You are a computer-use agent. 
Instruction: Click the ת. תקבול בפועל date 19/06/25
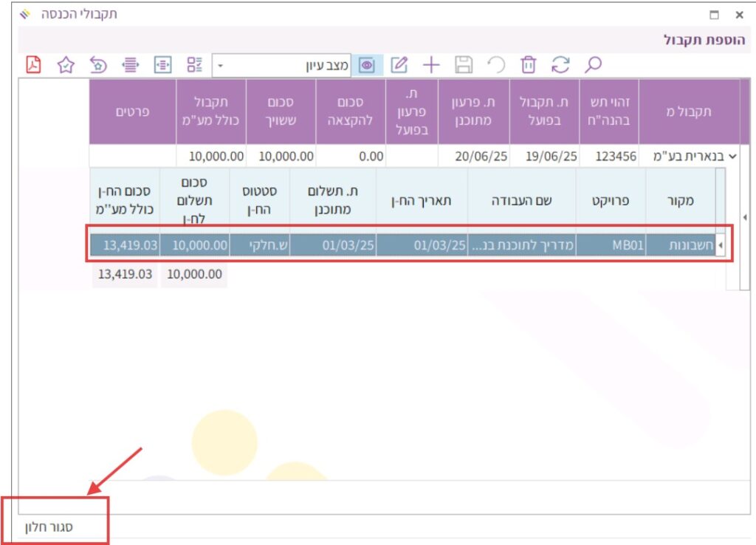[544, 157]
